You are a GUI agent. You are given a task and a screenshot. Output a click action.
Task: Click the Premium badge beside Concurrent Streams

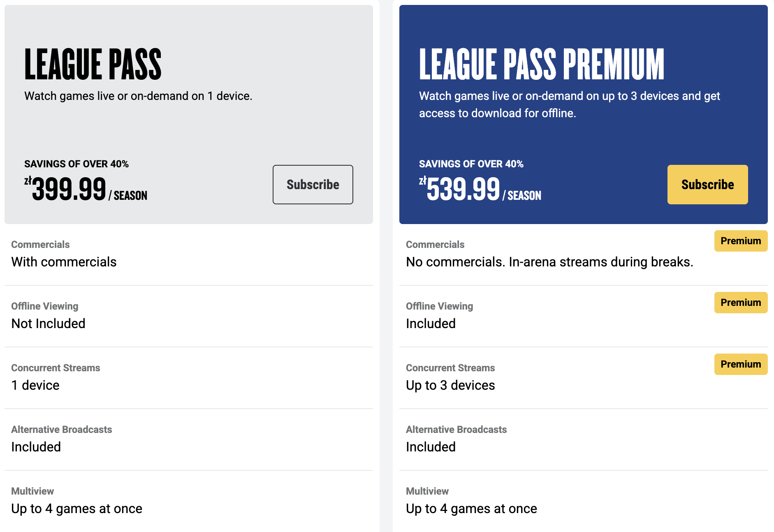tap(741, 364)
